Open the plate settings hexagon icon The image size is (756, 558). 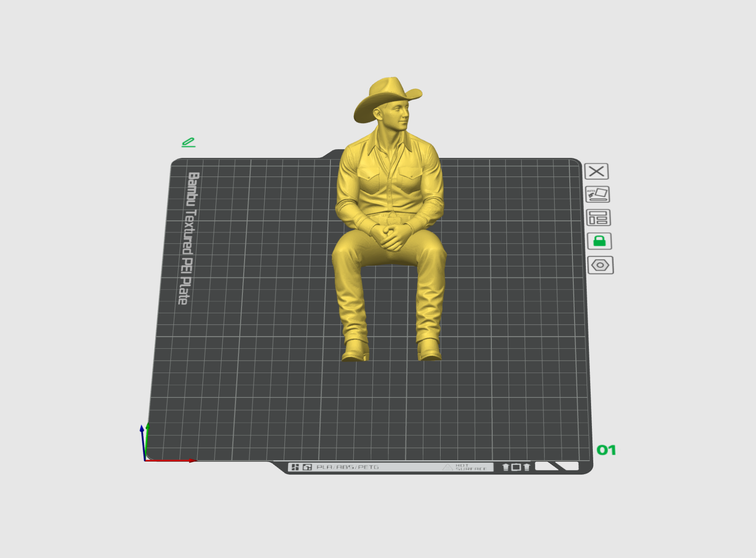pyautogui.click(x=600, y=265)
